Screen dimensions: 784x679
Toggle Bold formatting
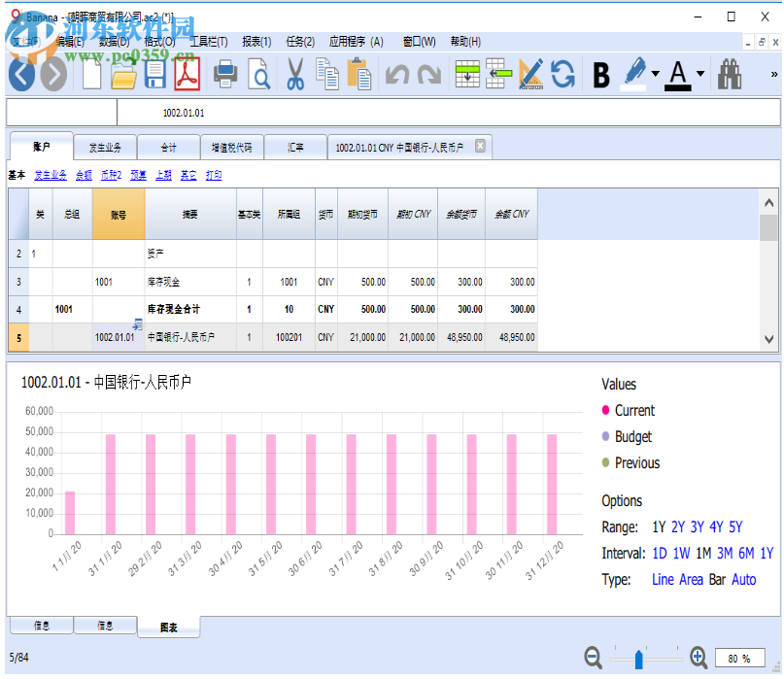tap(600, 75)
